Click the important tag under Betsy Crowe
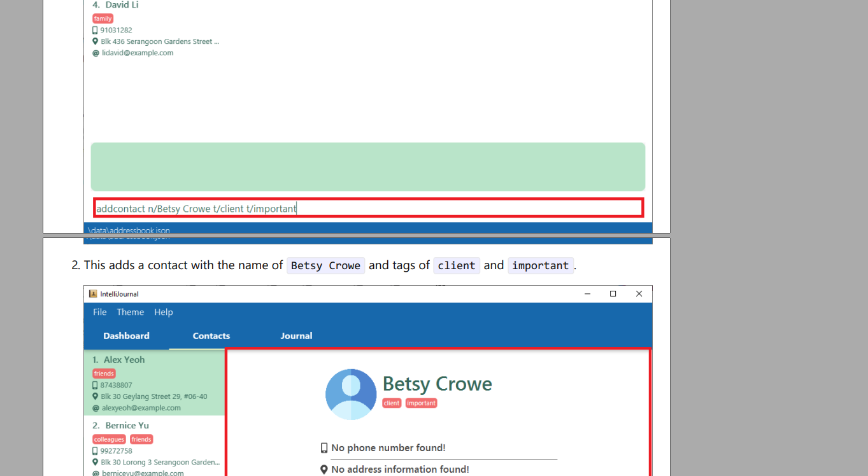The height and width of the screenshot is (476, 868). pyautogui.click(x=422, y=403)
